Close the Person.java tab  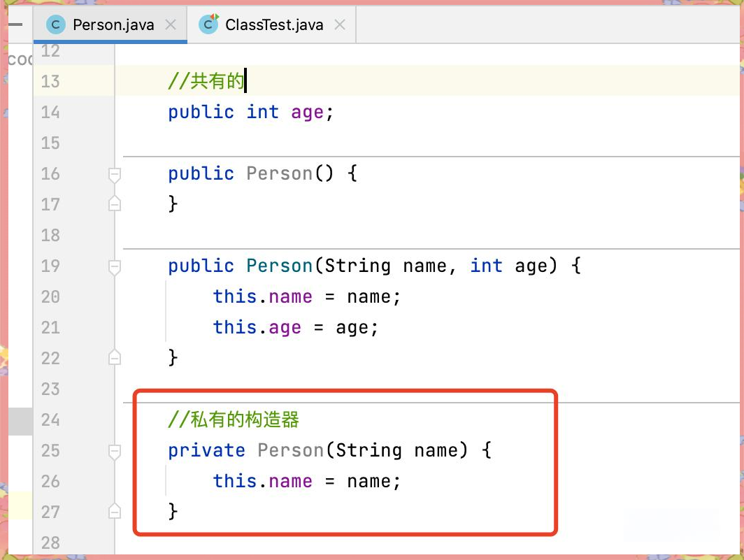(171, 24)
